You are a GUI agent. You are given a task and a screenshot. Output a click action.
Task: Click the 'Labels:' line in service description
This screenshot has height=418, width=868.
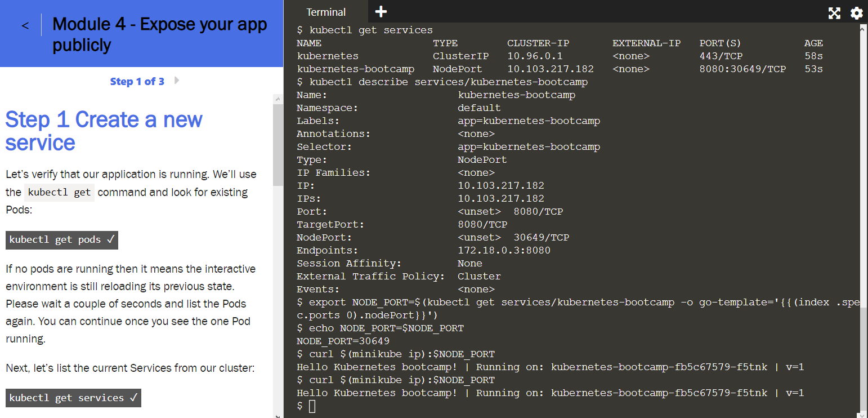click(x=448, y=121)
